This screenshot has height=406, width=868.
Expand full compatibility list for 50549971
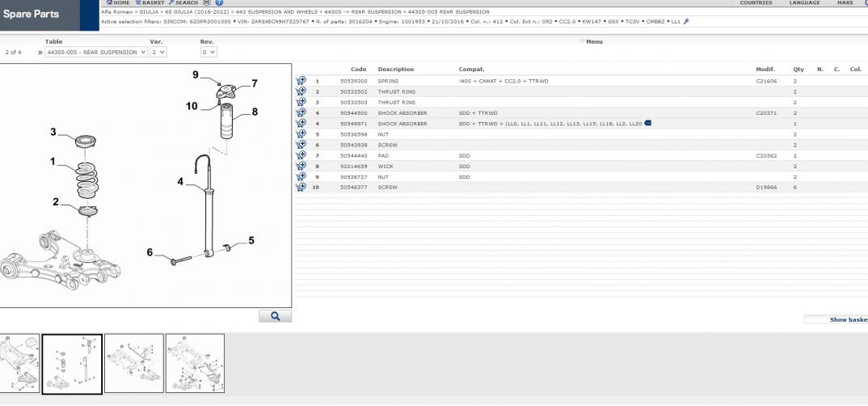(647, 123)
